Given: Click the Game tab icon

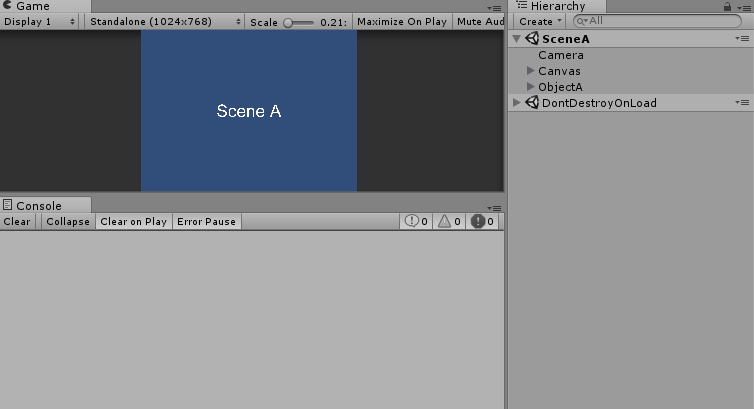Looking at the screenshot, I should (x=7, y=5).
